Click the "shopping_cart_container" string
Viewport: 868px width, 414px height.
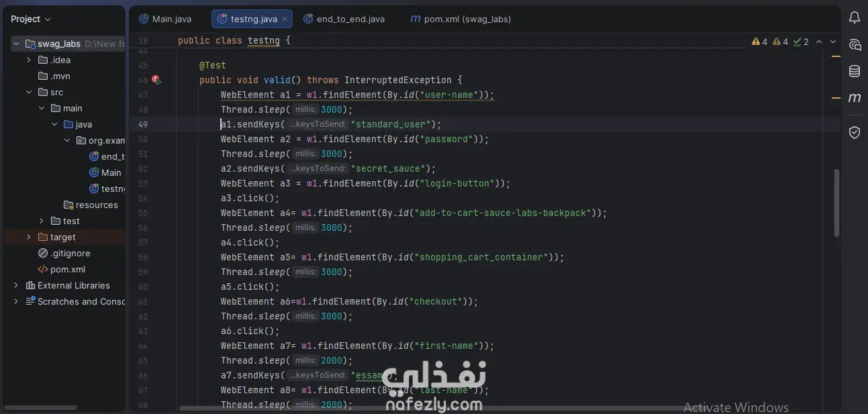pos(481,257)
